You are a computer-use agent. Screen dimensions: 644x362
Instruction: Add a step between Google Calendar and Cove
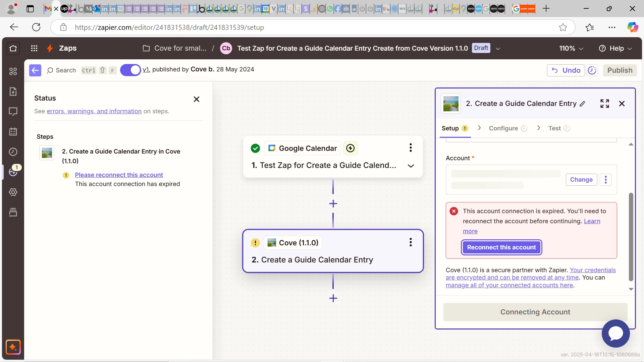tap(333, 204)
